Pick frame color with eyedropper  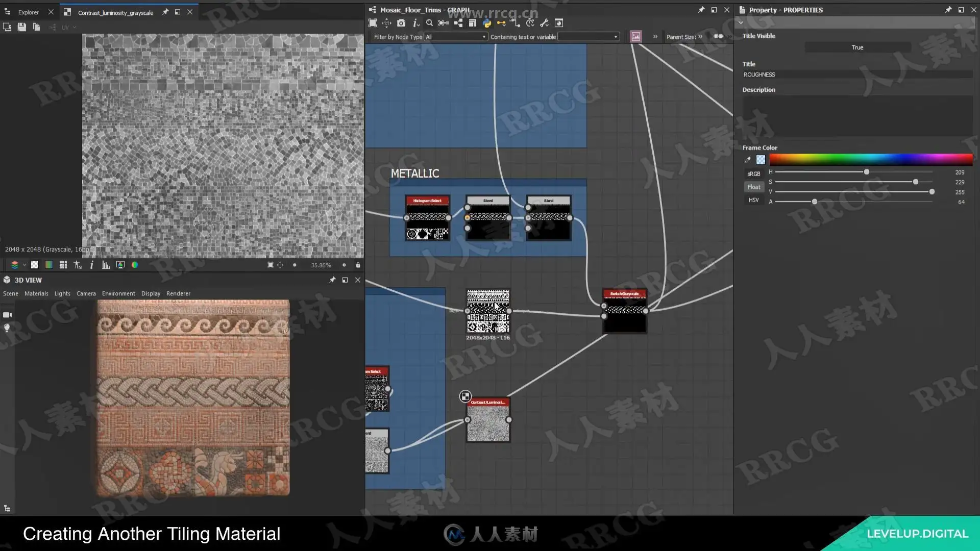748,160
